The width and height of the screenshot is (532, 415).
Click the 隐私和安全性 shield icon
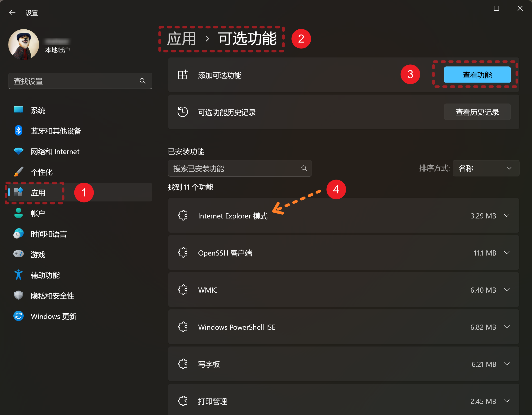coord(18,295)
